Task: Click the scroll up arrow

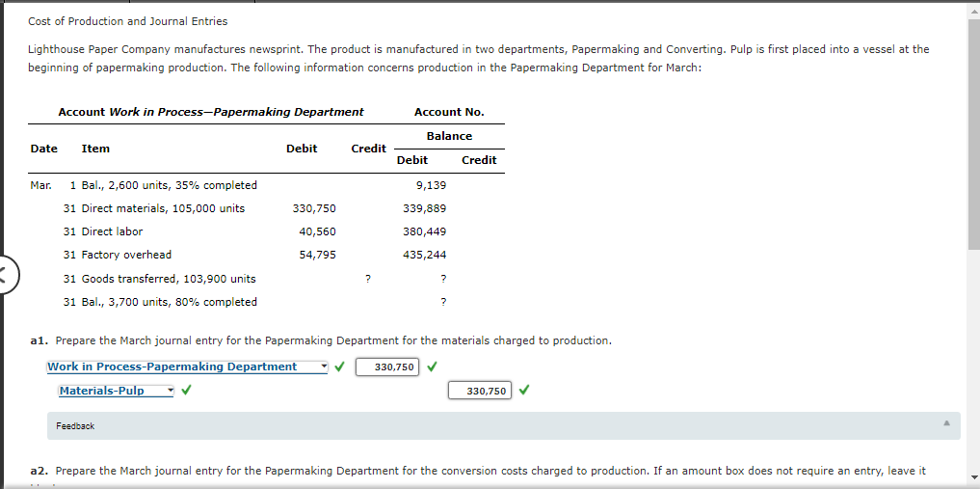Action: coord(973,11)
